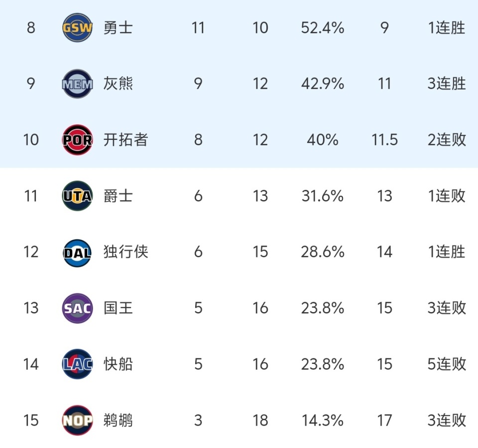Click the 3连胜 streak for 灰熊

(x=447, y=84)
